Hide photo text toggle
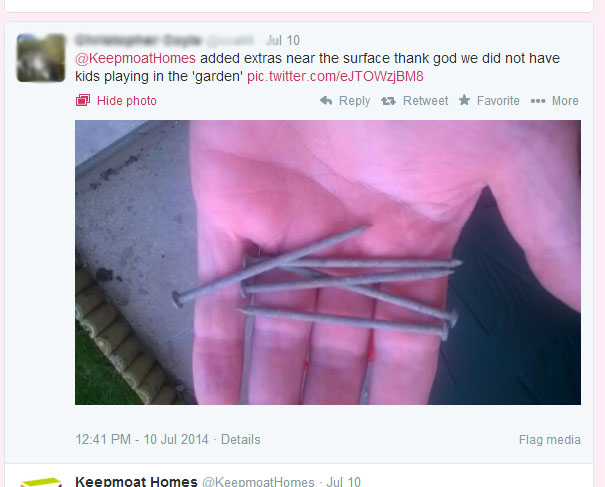This screenshot has width=605, height=487. click(127, 101)
